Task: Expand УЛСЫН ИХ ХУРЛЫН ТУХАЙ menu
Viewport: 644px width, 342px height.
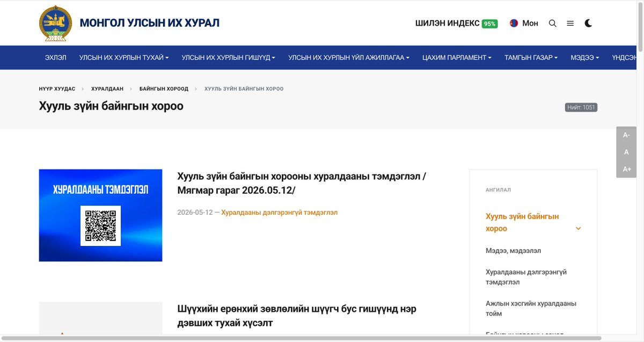Action: point(124,57)
